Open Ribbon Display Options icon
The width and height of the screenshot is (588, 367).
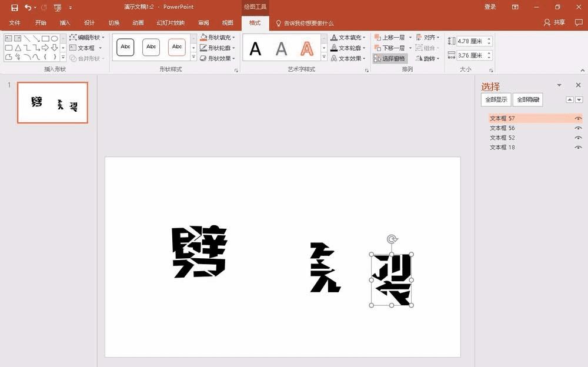515,7
